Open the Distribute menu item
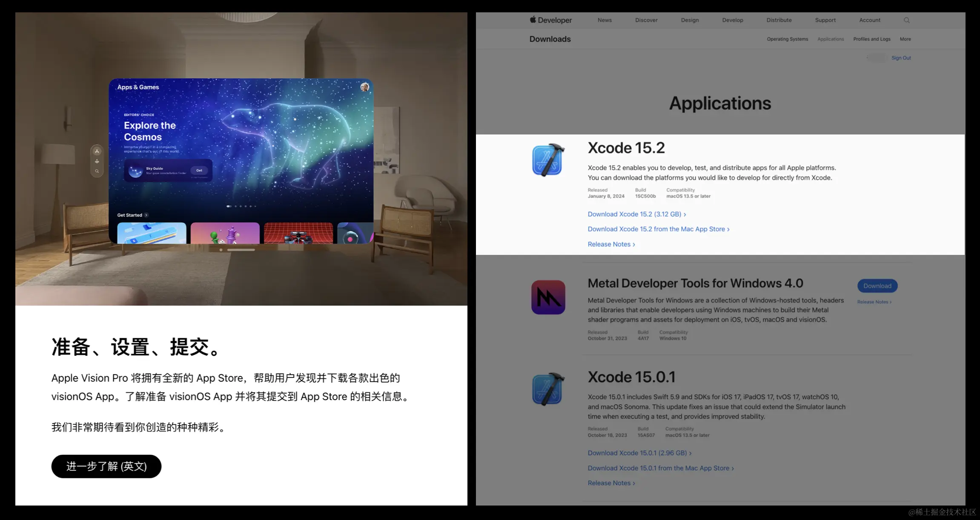Image resolution: width=980 pixels, height=520 pixels. click(779, 20)
